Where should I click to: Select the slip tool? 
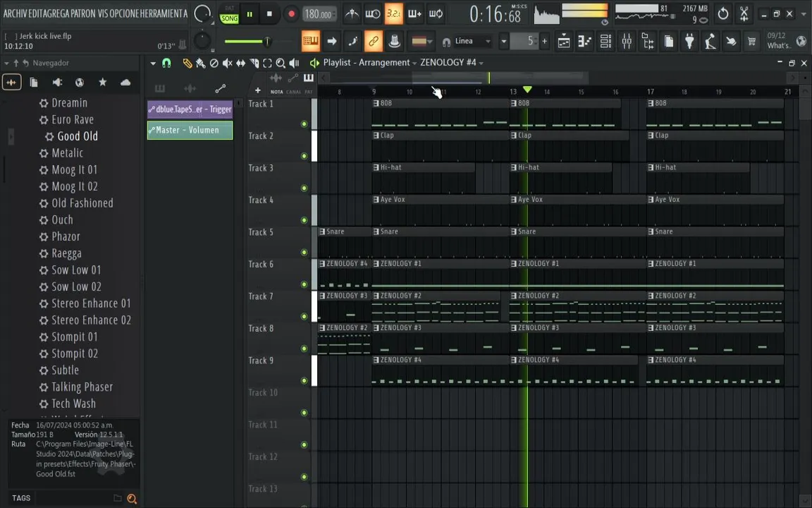(x=241, y=64)
